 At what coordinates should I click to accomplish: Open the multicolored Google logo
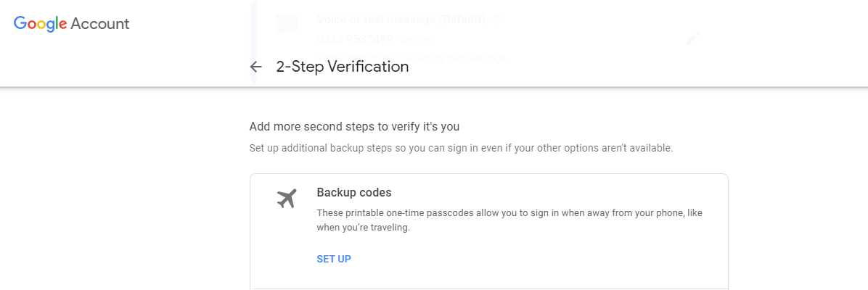pyautogui.click(x=41, y=24)
